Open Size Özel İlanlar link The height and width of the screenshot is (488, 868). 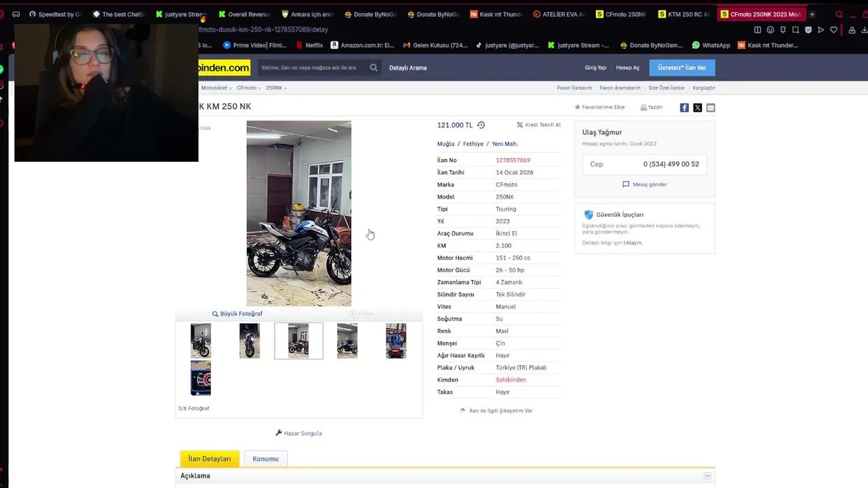667,88
